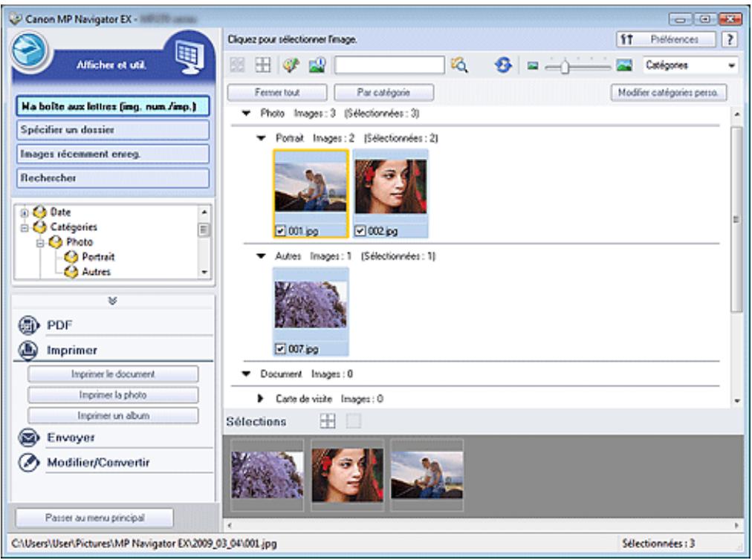This screenshot has width=752, height=560.
Task: Click Passer au menu principal button
Action: click(x=94, y=518)
